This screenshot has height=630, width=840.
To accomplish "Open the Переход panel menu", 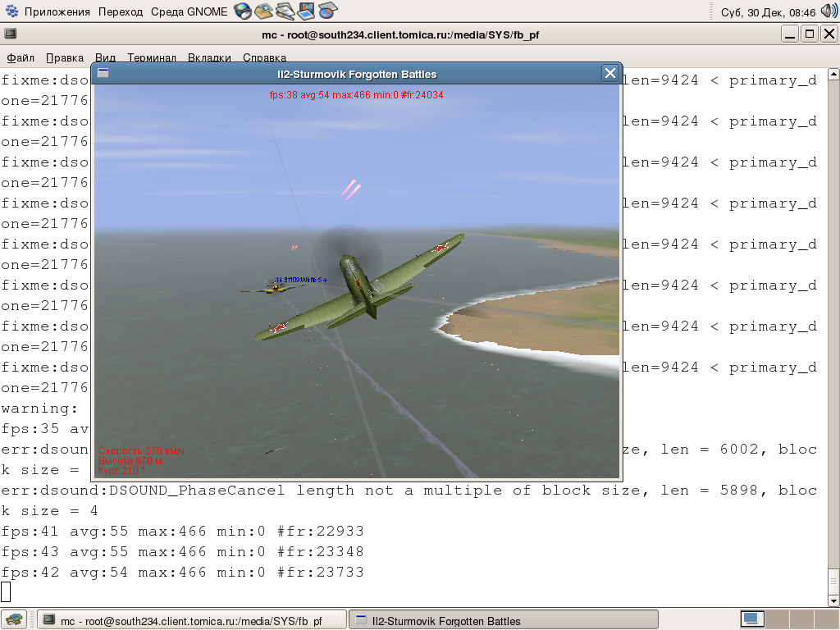I will tap(120, 12).
